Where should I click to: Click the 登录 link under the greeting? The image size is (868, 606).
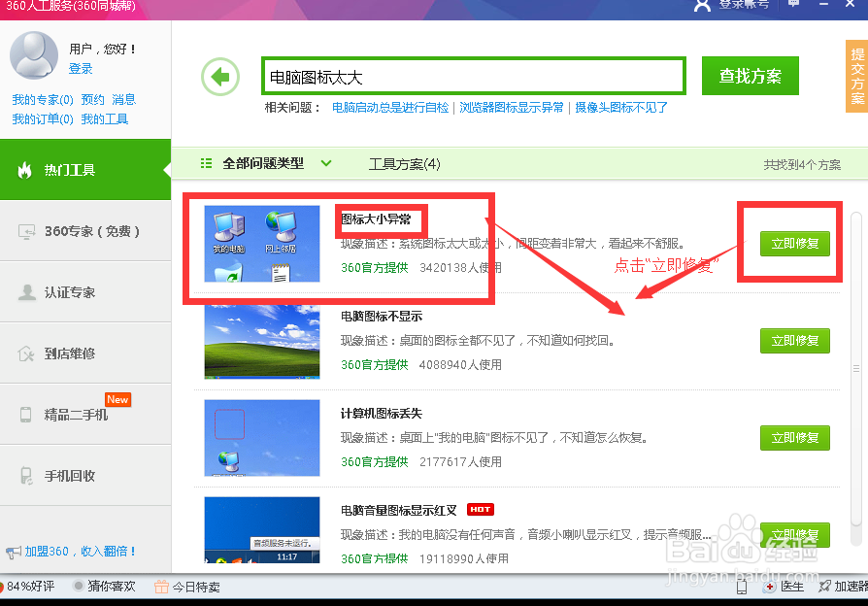pyautogui.click(x=81, y=69)
